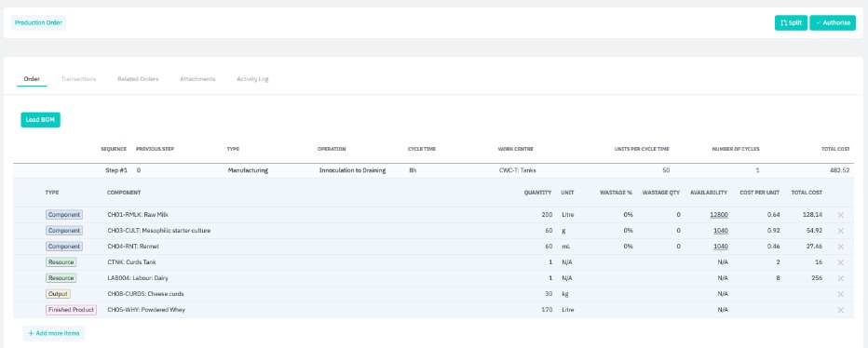The image size is (868, 348).
Task: Click Cheese curds quantity 30
Action: (x=549, y=294)
